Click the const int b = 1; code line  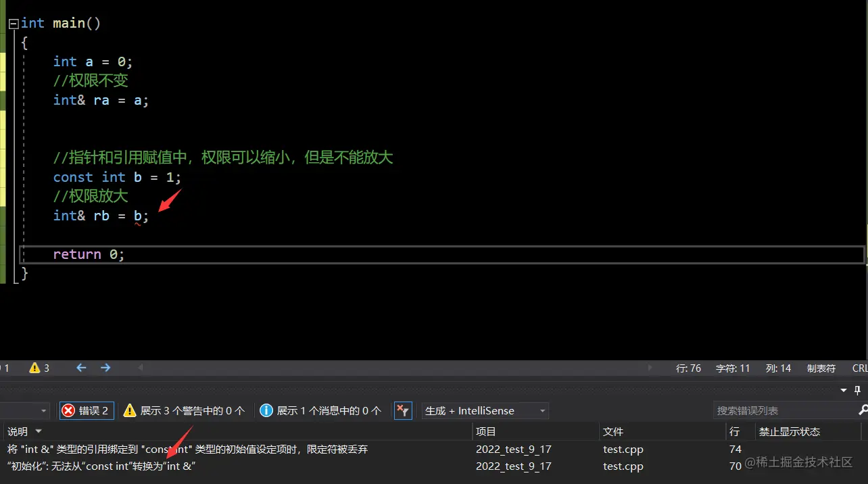coord(117,177)
